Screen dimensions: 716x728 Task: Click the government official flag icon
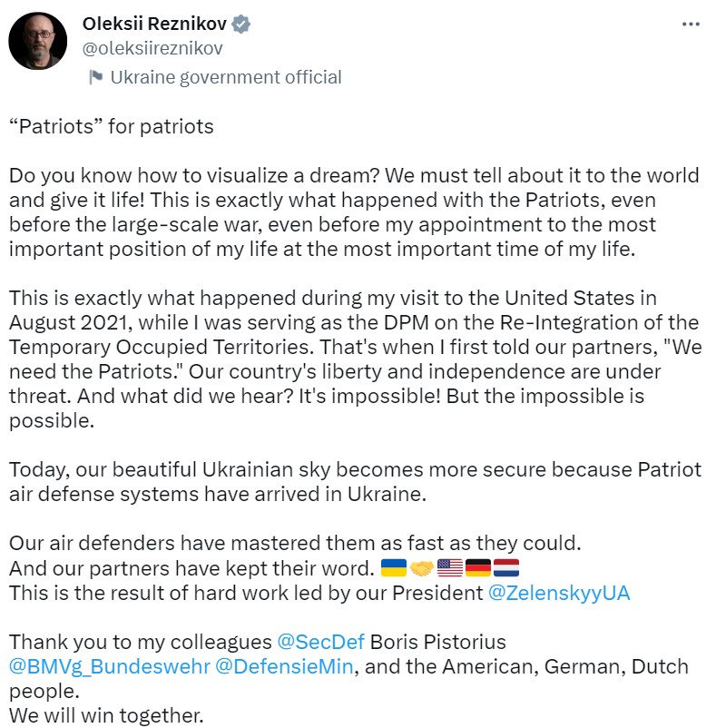pos(95,77)
